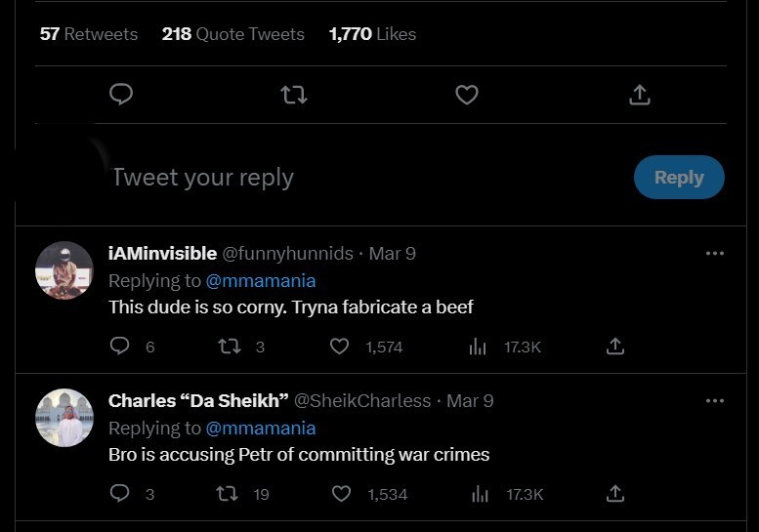The width and height of the screenshot is (759, 532).
Task: Share the main tweet
Action: click(639, 95)
